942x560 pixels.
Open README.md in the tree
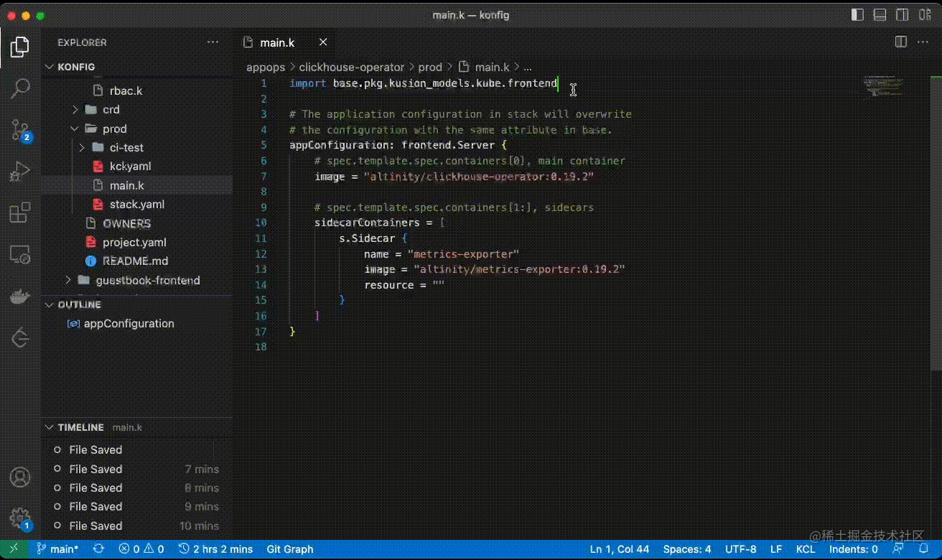tap(137, 261)
